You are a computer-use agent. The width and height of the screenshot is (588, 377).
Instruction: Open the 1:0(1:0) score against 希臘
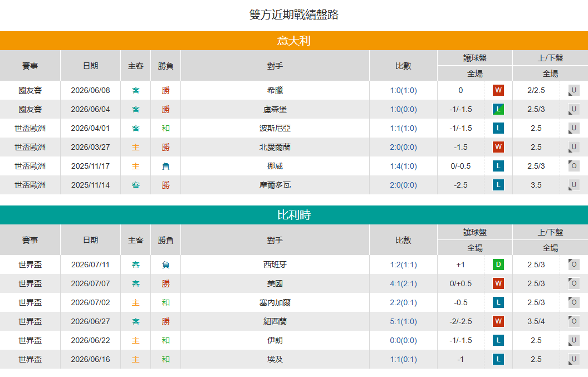[x=403, y=90]
